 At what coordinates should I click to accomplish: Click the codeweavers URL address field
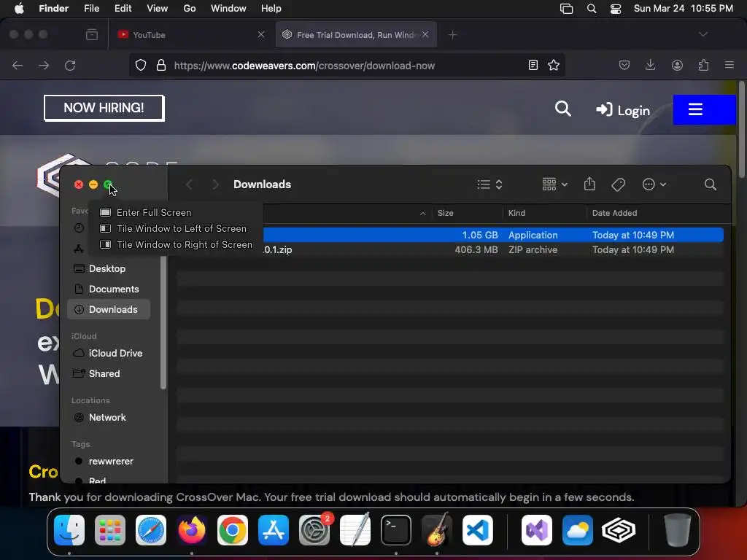click(304, 66)
